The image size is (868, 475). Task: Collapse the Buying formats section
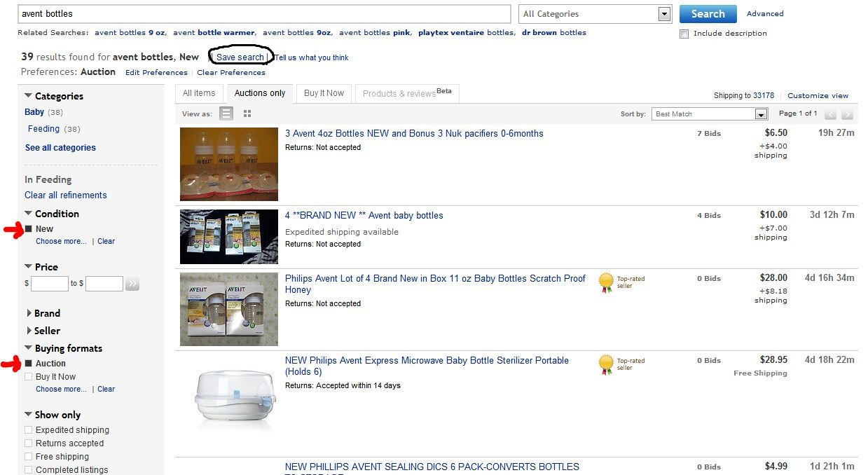click(28, 348)
